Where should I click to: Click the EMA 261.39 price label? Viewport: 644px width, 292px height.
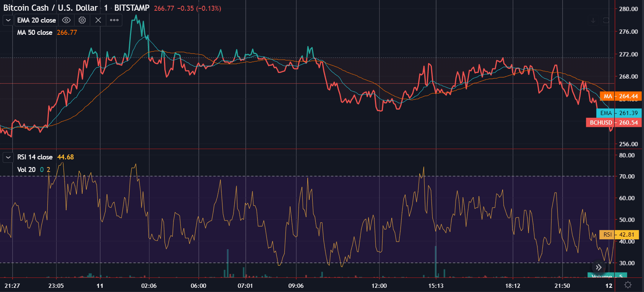click(x=619, y=113)
